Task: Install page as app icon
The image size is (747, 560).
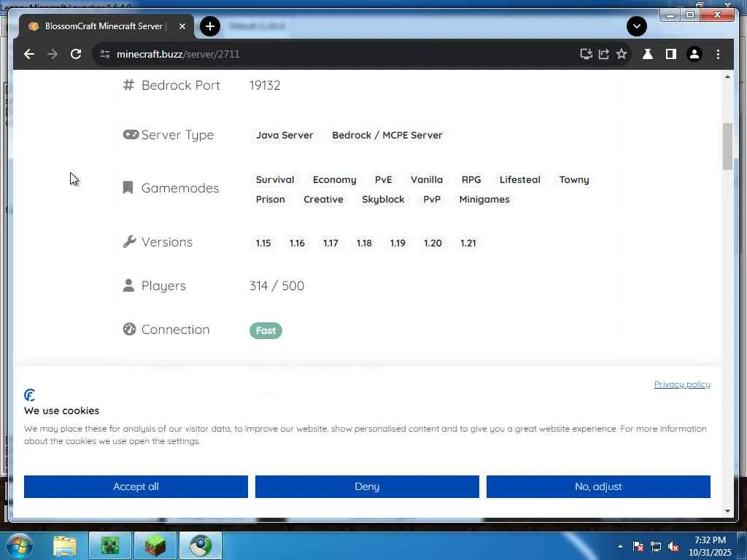Action: (x=587, y=54)
